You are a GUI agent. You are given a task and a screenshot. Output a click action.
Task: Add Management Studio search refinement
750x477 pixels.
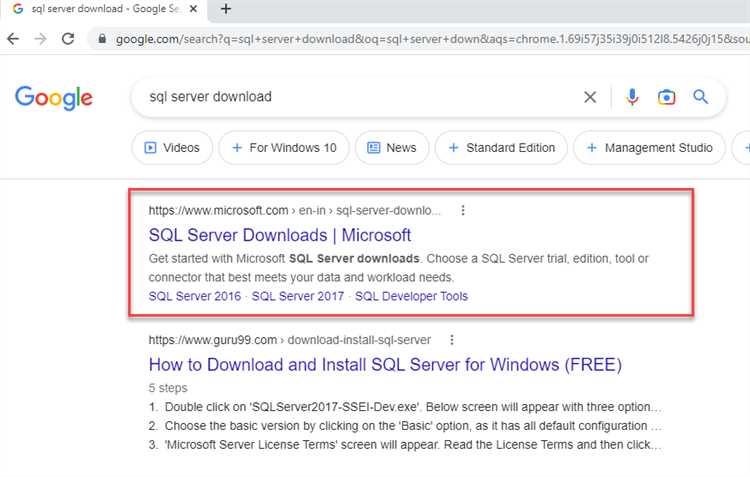point(650,148)
